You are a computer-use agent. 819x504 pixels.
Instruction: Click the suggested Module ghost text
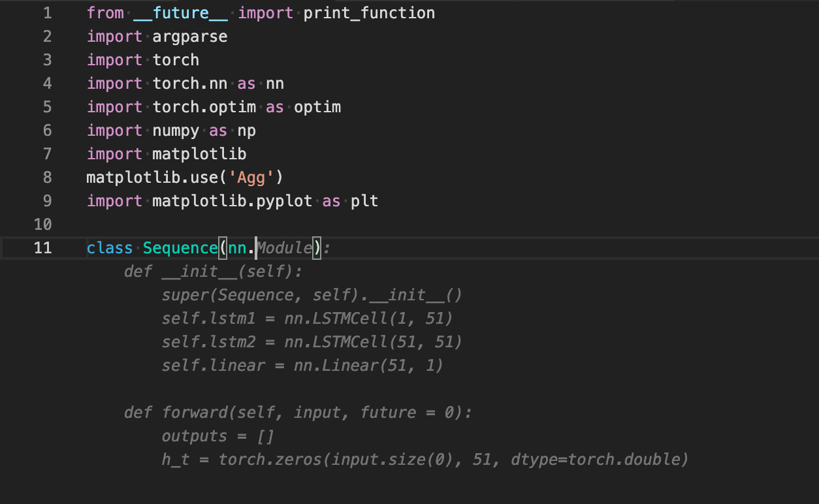point(284,248)
